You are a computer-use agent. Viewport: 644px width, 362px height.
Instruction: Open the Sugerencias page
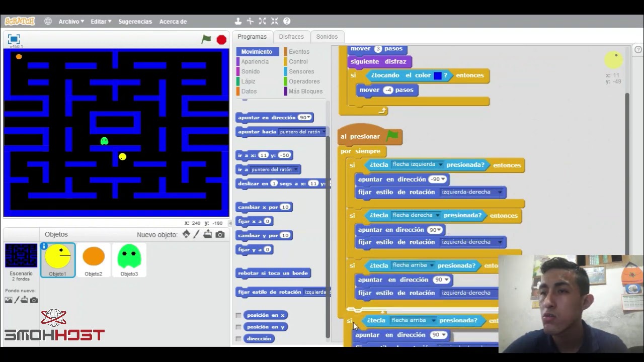[x=135, y=22]
